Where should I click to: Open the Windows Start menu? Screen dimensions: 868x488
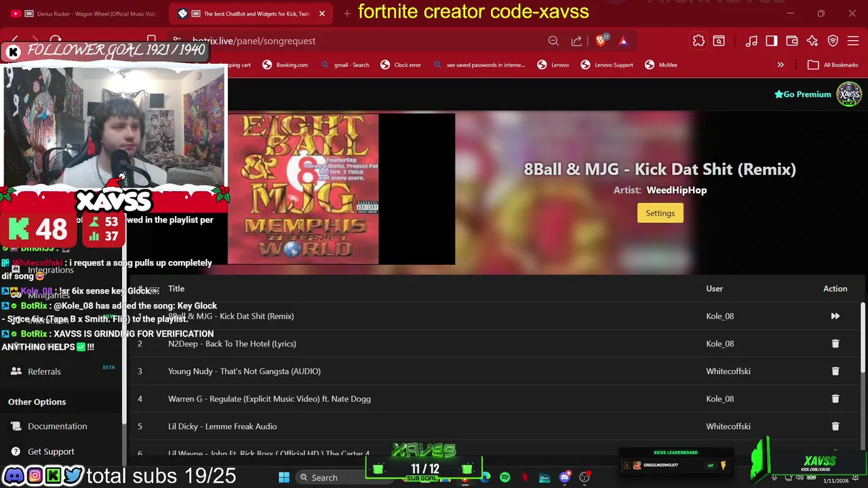point(284,477)
